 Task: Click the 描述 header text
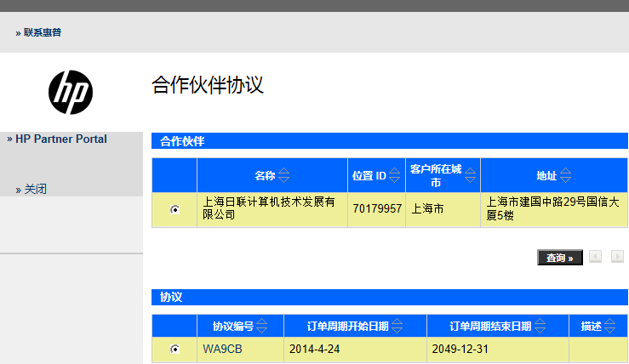[x=592, y=327]
